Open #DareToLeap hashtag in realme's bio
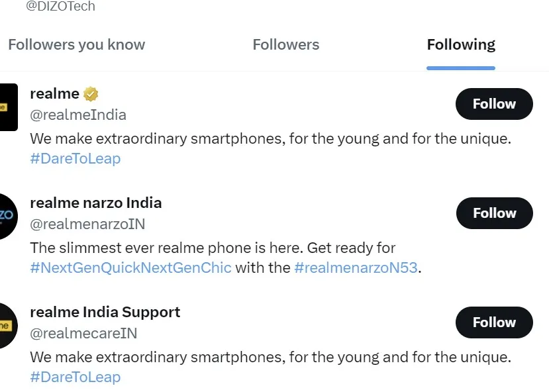549x392 pixels. tap(75, 159)
